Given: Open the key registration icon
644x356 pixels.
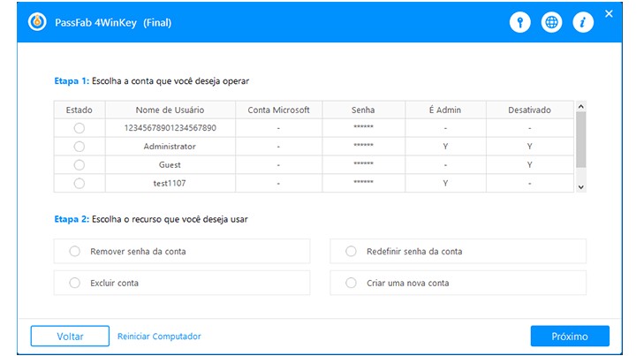Looking at the screenshot, I should pyautogui.click(x=520, y=23).
